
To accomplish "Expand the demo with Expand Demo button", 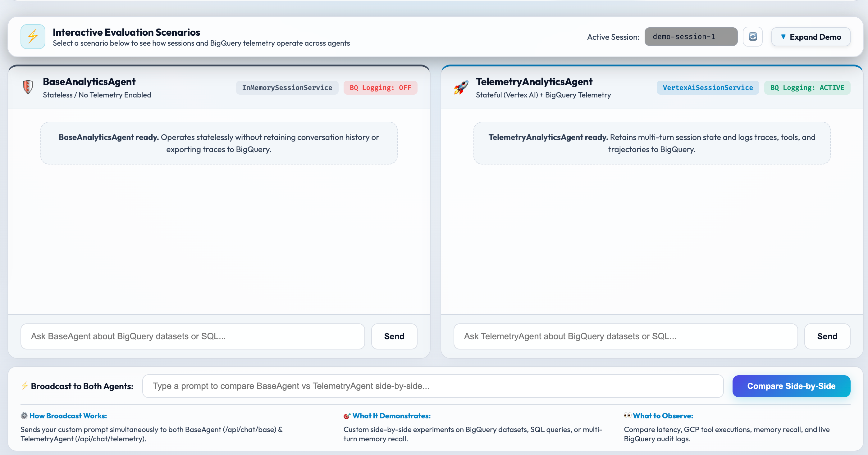I will pyautogui.click(x=811, y=37).
